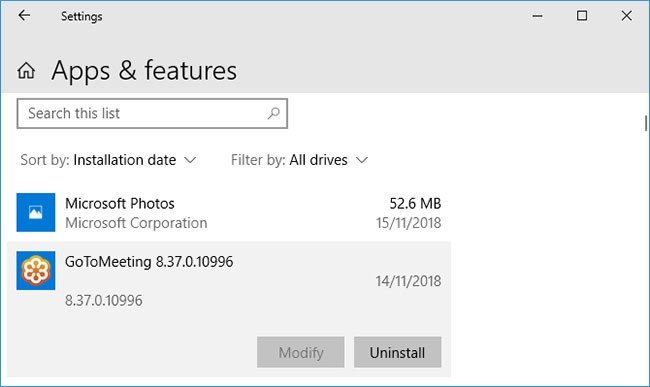Click the Settings window title text
The height and width of the screenshot is (387, 650).
[82, 17]
